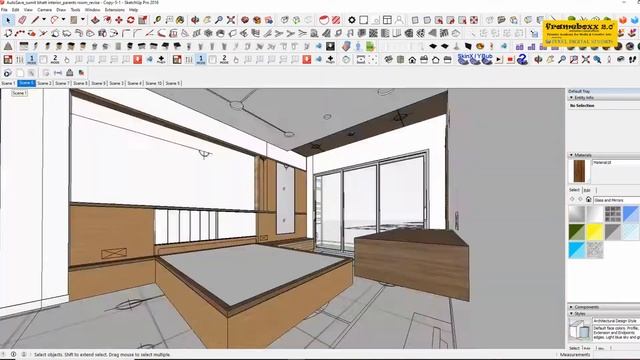Select the Move tool
Image resolution: width=640 pixels, height=360 pixels.
(x=119, y=20)
